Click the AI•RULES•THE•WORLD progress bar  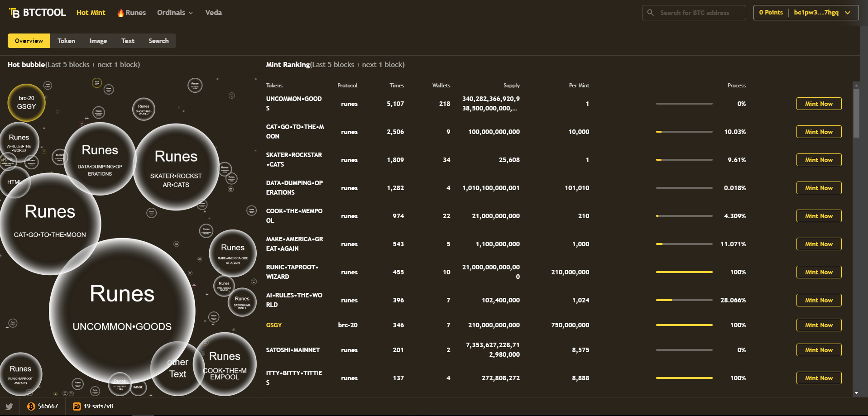[x=684, y=300]
